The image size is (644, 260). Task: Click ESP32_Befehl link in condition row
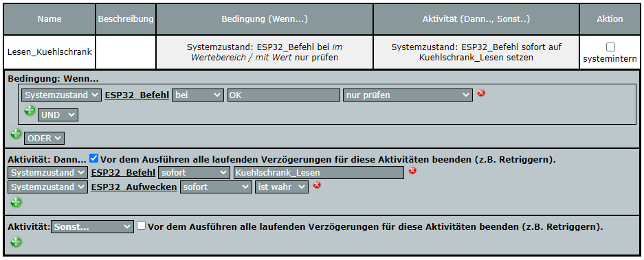(137, 95)
